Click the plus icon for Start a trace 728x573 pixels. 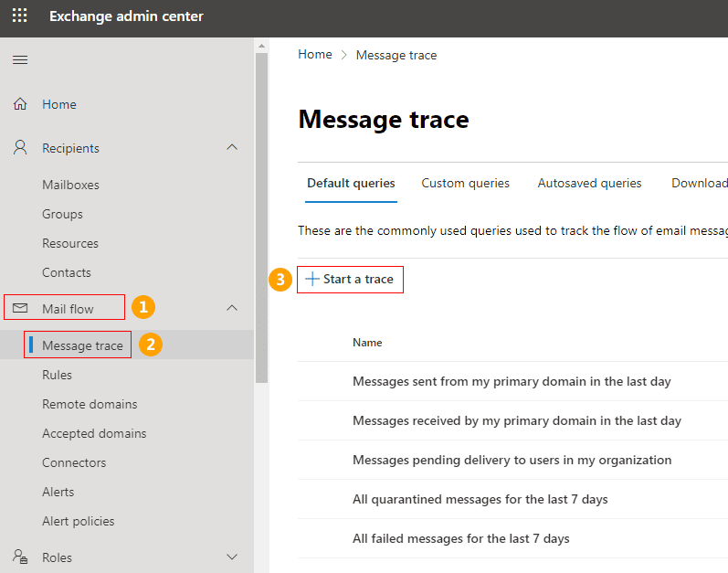312,279
